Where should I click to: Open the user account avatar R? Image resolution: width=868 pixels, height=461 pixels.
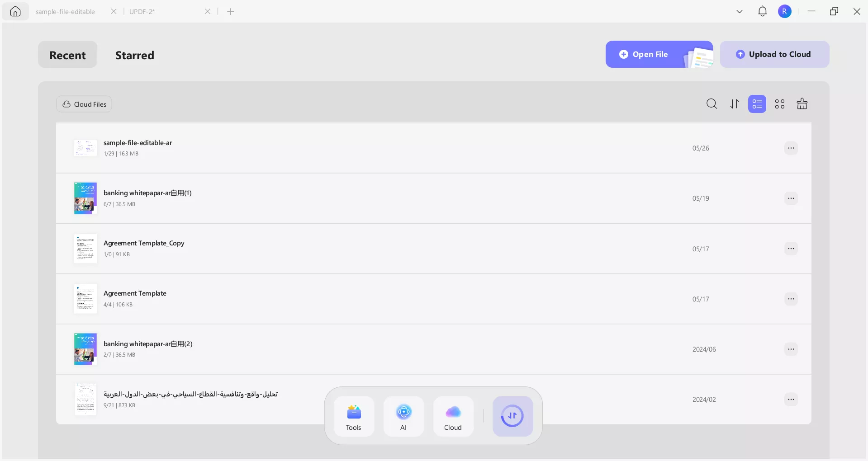point(785,11)
